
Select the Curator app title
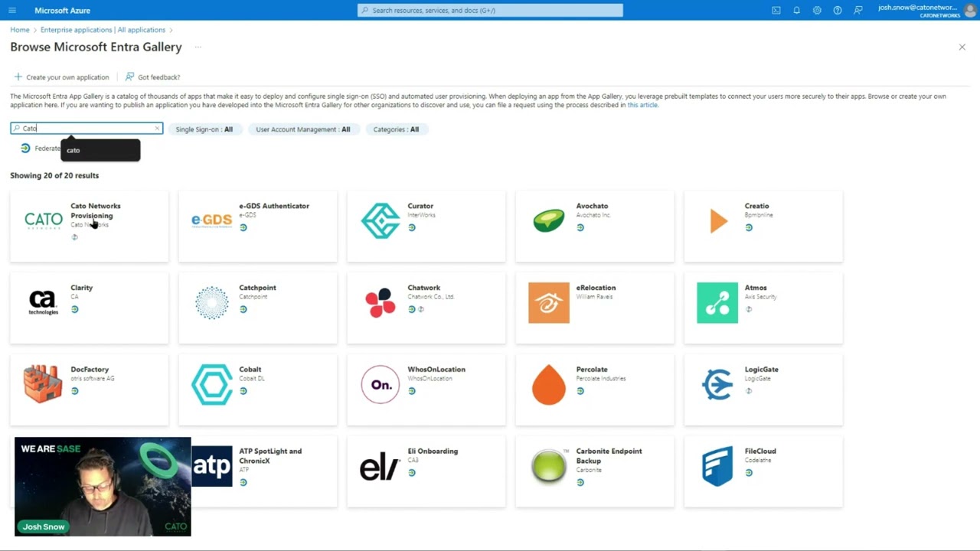pos(420,206)
